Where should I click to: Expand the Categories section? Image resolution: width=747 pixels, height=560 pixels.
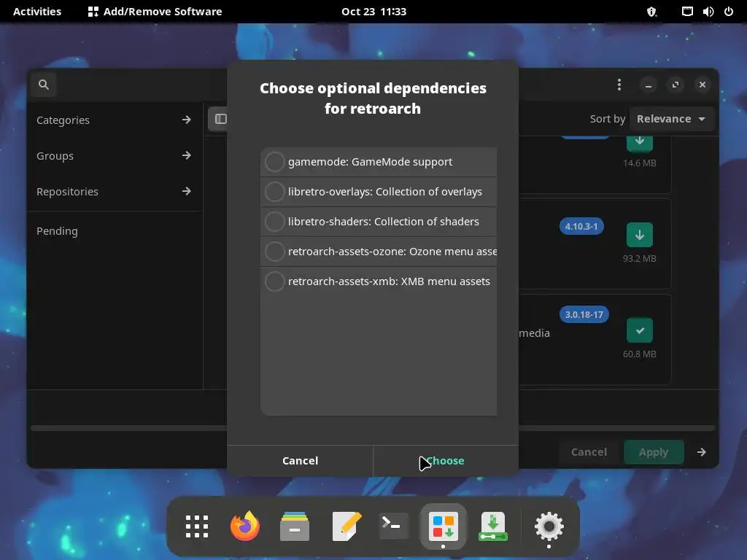pos(115,120)
